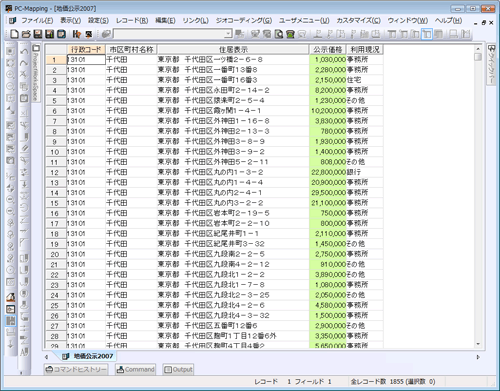Click the row 1 行政コード cell 13101
Viewport: 500px width, 391px height.
tap(86, 60)
